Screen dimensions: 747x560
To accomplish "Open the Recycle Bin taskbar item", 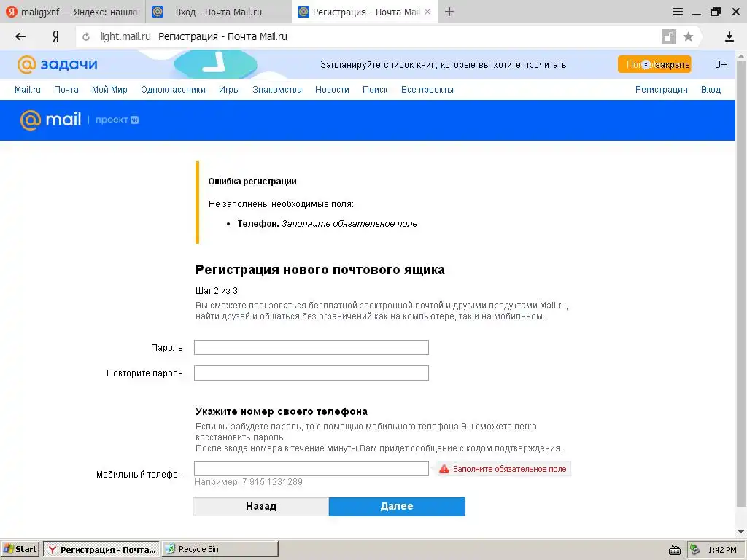I will [220, 549].
